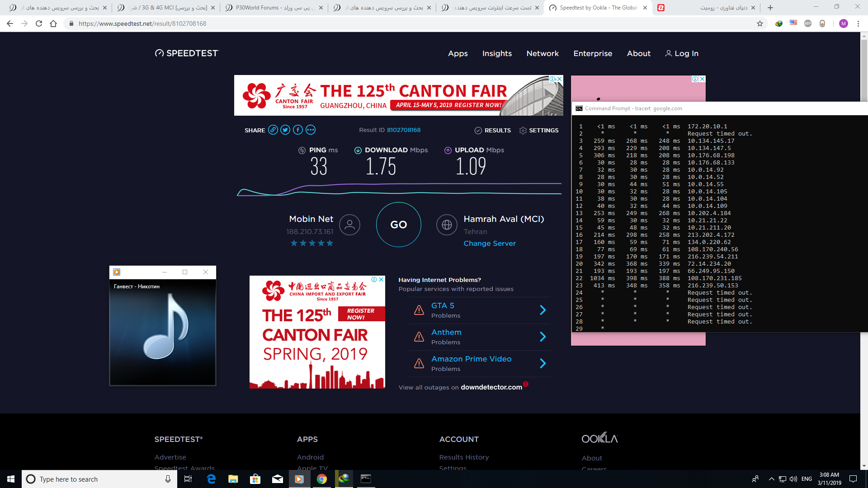The width and height of the screenshot is (868, 488).
Task: Click the Mobin Net user profile icon
Action: 350,225
